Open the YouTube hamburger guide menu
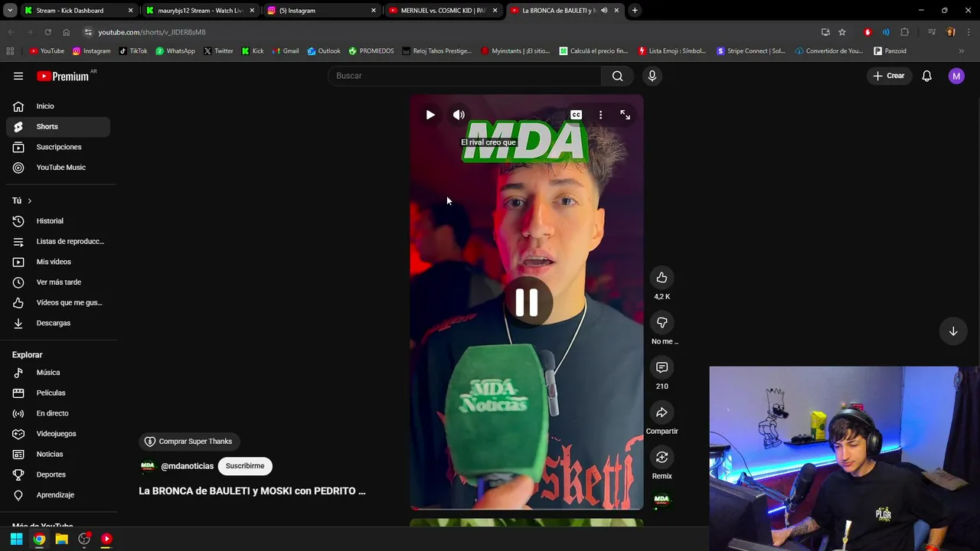This screenshot has height=551, width=980. tap(18, 76)
